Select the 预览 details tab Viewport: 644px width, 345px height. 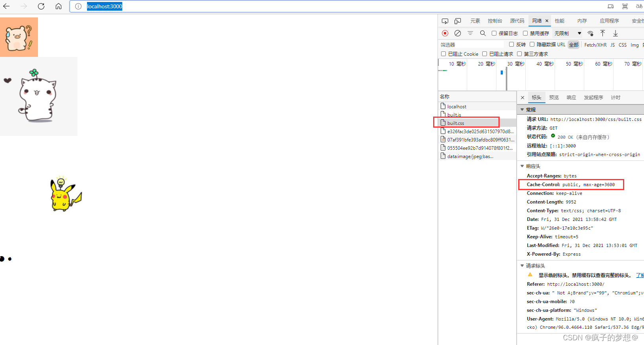554,98
